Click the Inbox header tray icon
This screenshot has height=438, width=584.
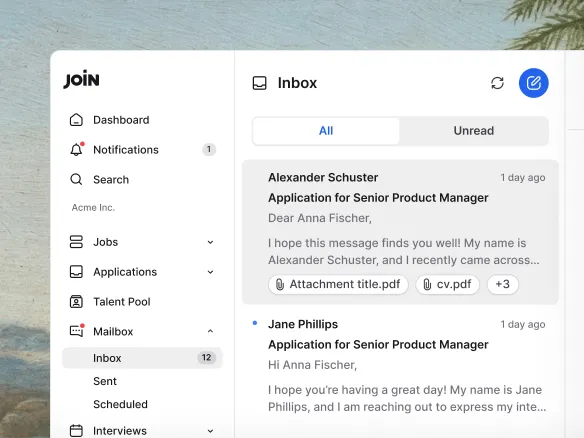click(260, 83)
